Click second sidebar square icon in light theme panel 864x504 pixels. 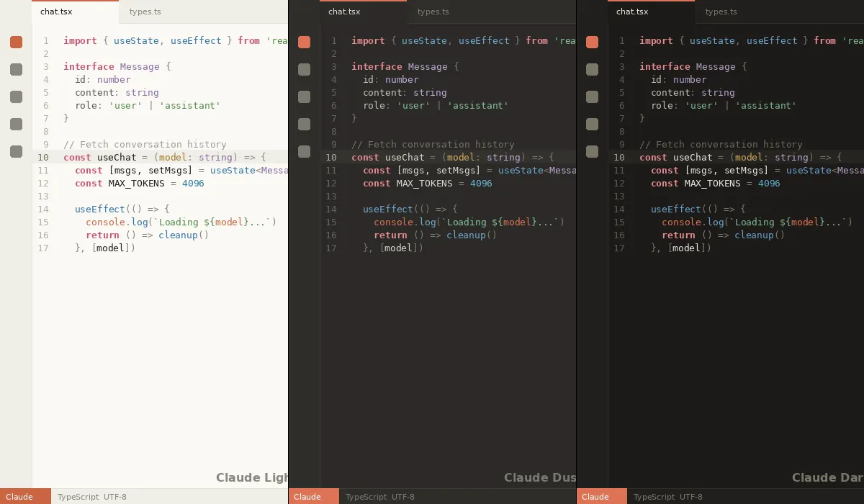pyautogui.click(x=16, y=70)
